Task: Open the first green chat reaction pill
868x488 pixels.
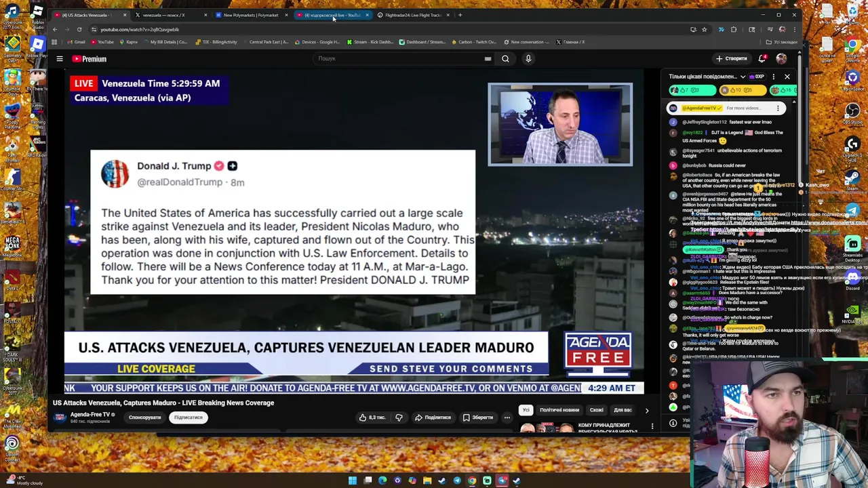Action: click(692, 90)
